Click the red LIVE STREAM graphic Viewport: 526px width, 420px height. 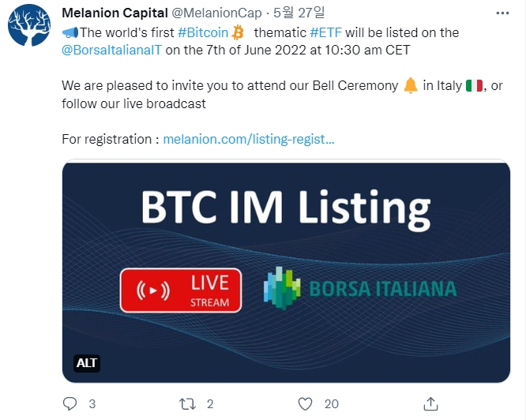click(180, 290)
